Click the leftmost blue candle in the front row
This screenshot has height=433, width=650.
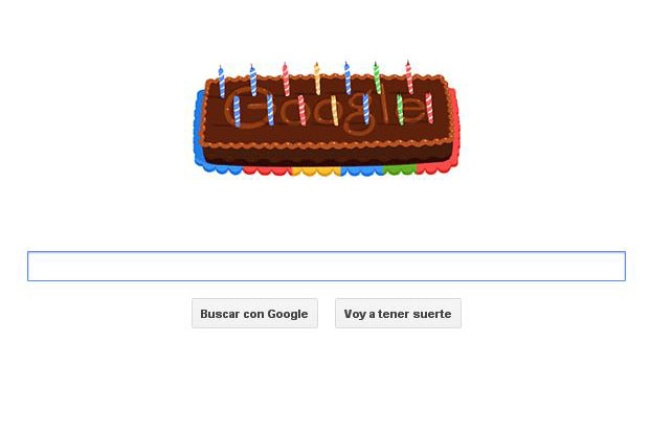(x=236, y=111)
